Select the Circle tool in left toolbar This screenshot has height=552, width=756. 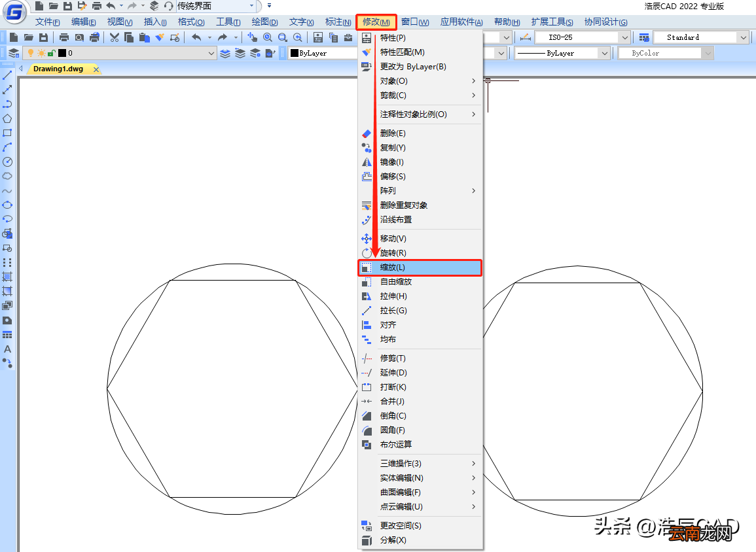tap(7, 162)
